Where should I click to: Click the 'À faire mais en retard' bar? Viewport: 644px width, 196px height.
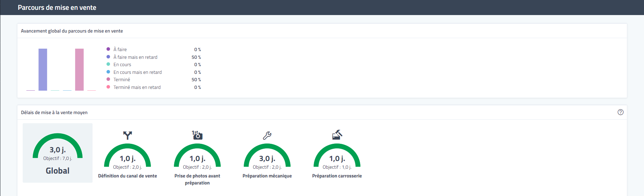point(43,70)
